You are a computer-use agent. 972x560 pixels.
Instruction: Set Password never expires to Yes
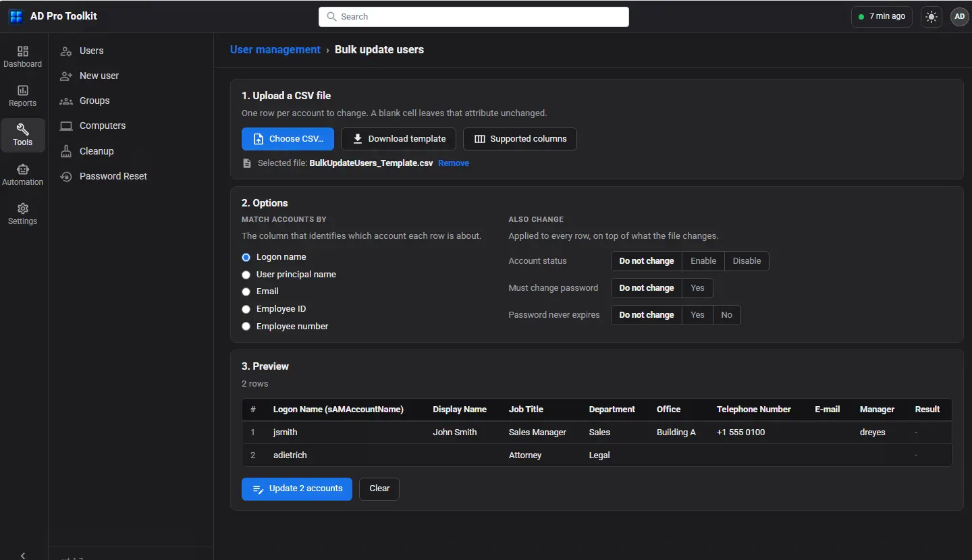[x=697, y=315]
